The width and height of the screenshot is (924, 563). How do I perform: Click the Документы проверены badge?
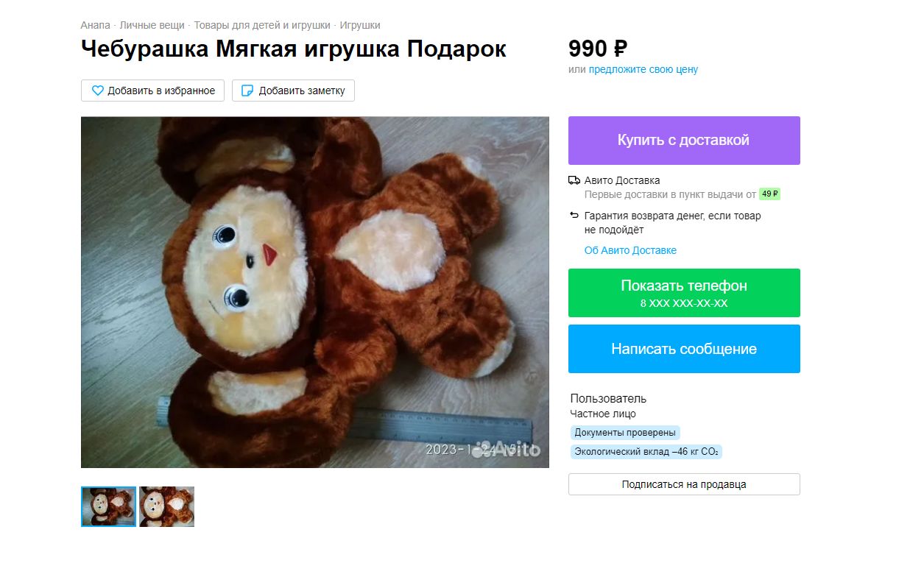[625, 433]
